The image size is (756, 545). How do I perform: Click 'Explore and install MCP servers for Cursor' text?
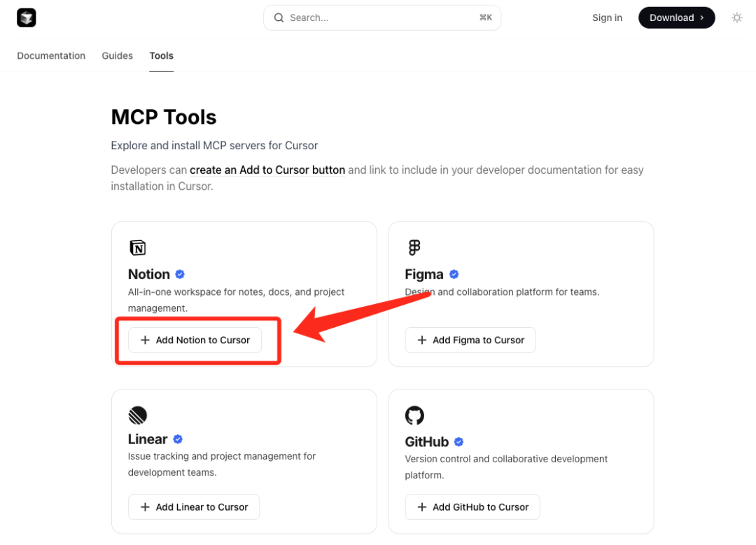[x=214, y=145]
